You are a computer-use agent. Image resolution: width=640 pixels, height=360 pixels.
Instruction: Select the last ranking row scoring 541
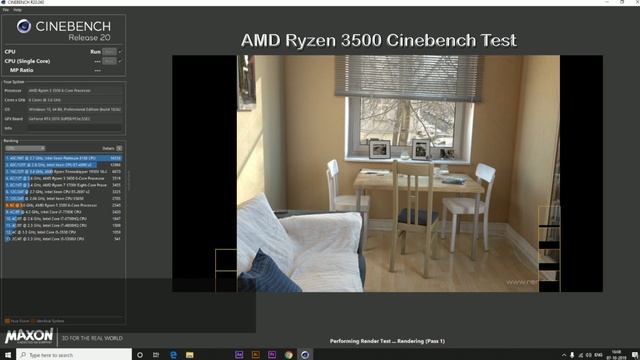point(63,239)
